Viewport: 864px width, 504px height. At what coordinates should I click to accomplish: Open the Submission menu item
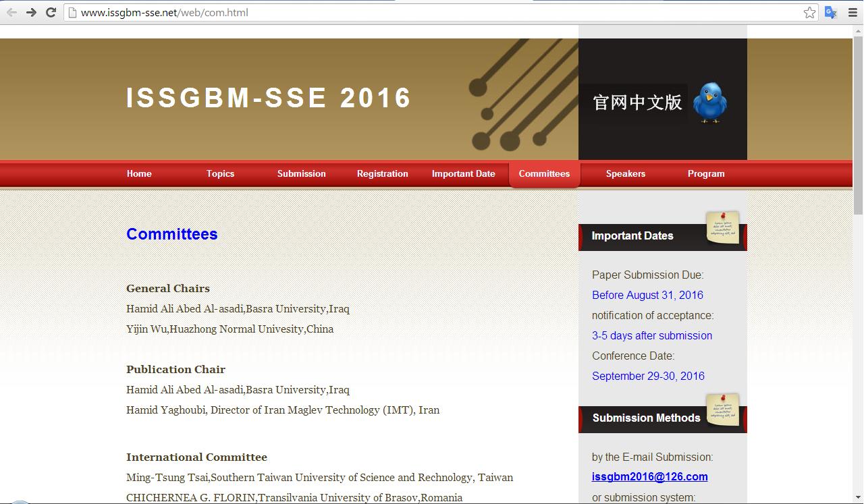(301, 173)
